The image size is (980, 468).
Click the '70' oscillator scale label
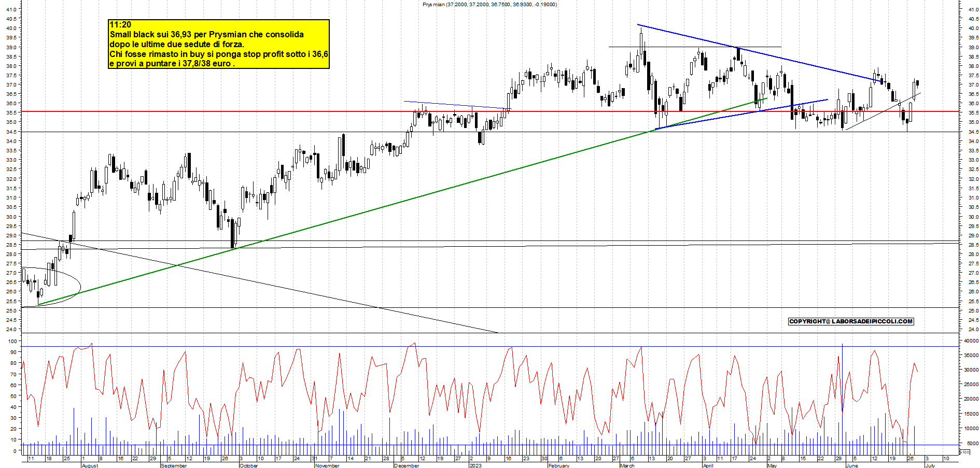pos(14,374)
